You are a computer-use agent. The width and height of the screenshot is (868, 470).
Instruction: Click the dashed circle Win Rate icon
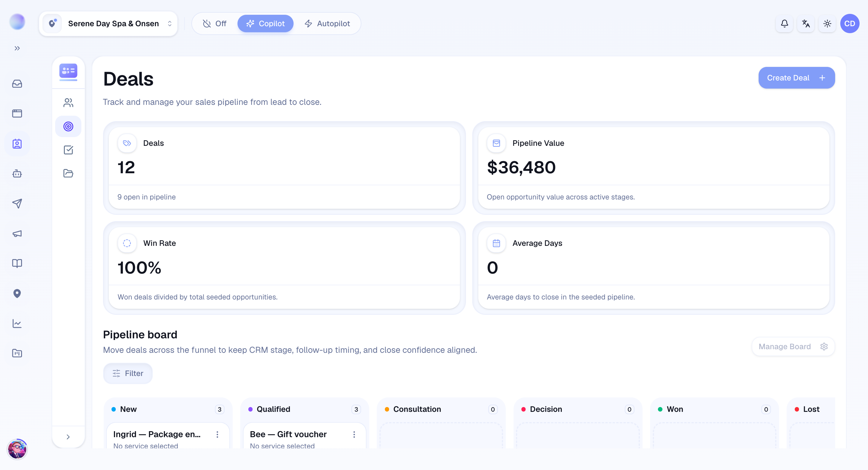[127, 243]
